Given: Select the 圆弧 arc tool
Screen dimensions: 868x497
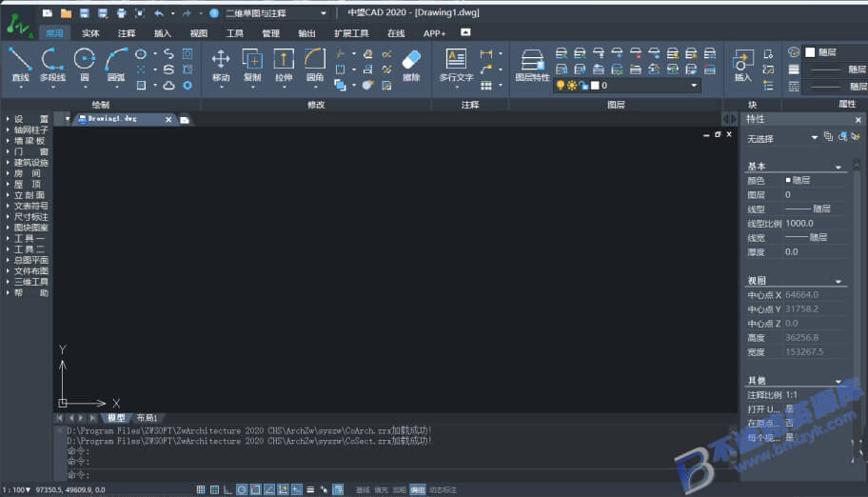Looking at the screenshot, I should tap(116, 65).
